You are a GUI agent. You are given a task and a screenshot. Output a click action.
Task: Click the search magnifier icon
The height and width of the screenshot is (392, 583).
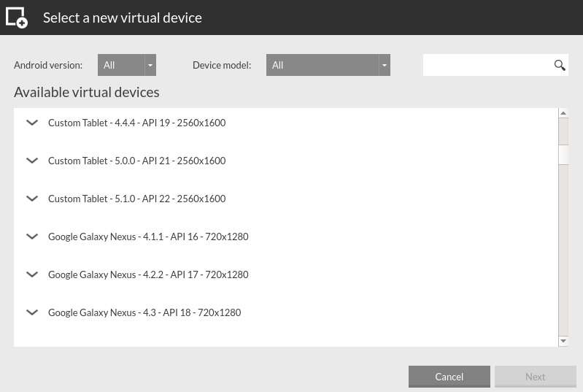click(560, 65)
